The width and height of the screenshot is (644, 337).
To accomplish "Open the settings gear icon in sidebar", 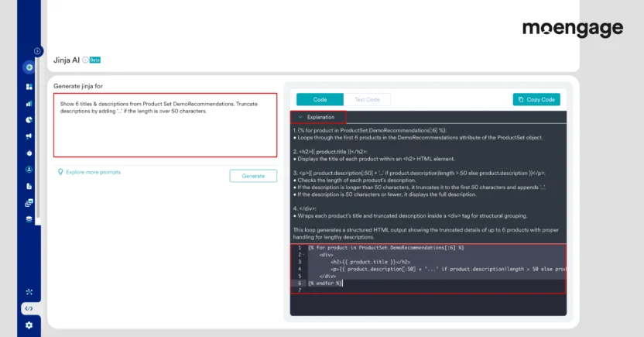I will pyautogui.click(x=29, y=325).
